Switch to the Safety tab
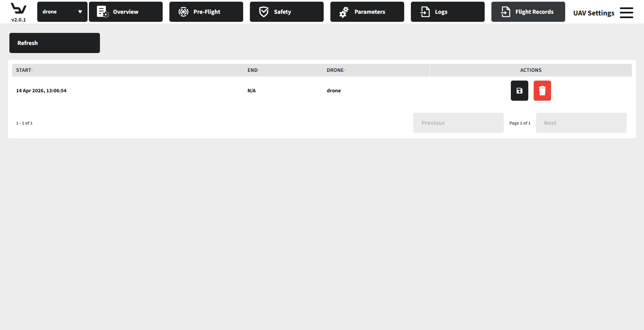 click(287, 12)
